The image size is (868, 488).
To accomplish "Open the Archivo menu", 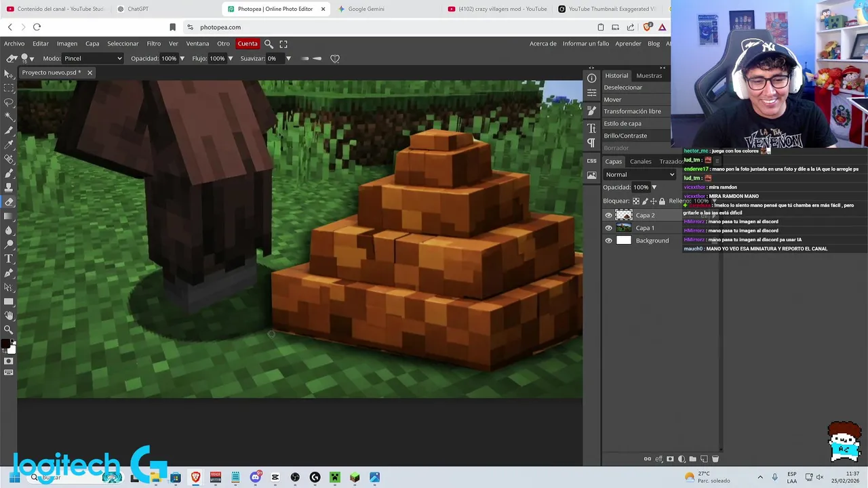I will (14, 43).
